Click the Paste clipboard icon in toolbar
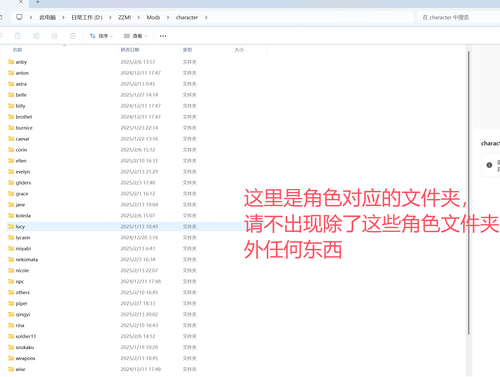Screen dimensions: 500x377 [x=18, y=36]
